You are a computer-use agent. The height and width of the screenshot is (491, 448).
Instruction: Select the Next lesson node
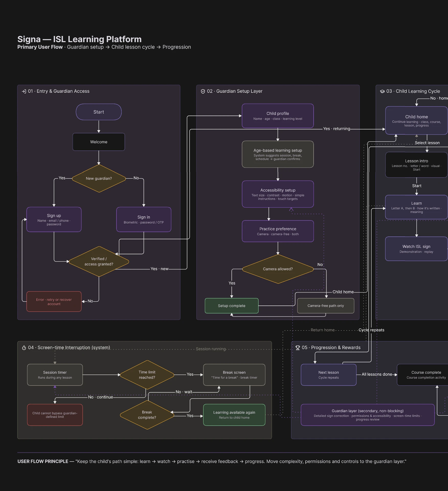[329, 375]
